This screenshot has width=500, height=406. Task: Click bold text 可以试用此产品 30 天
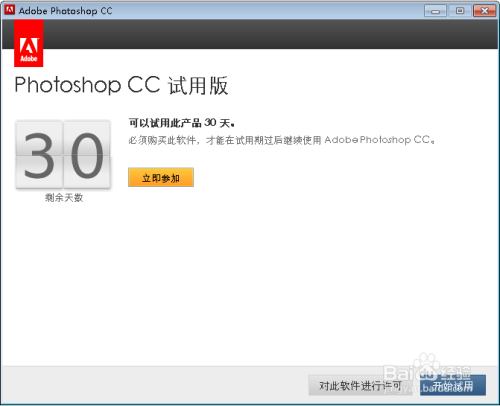(x=182, y=123)
